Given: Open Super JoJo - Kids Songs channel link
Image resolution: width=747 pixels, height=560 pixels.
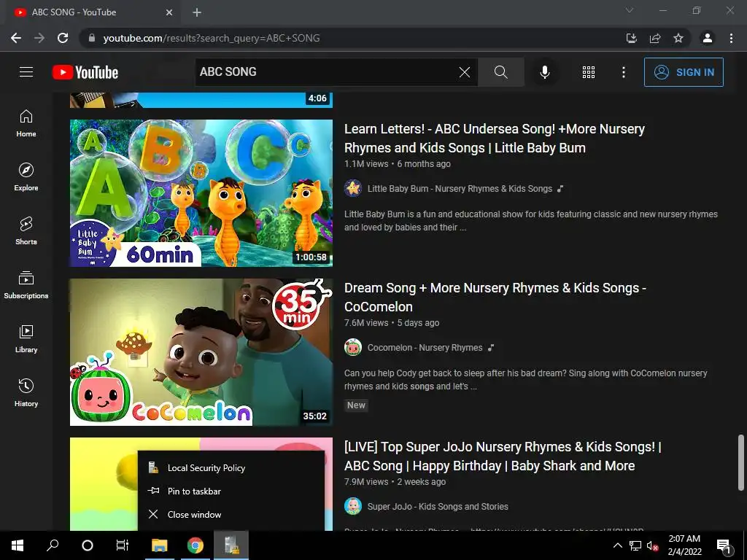Looking at the screenshot, I should (x=438, y=507).
